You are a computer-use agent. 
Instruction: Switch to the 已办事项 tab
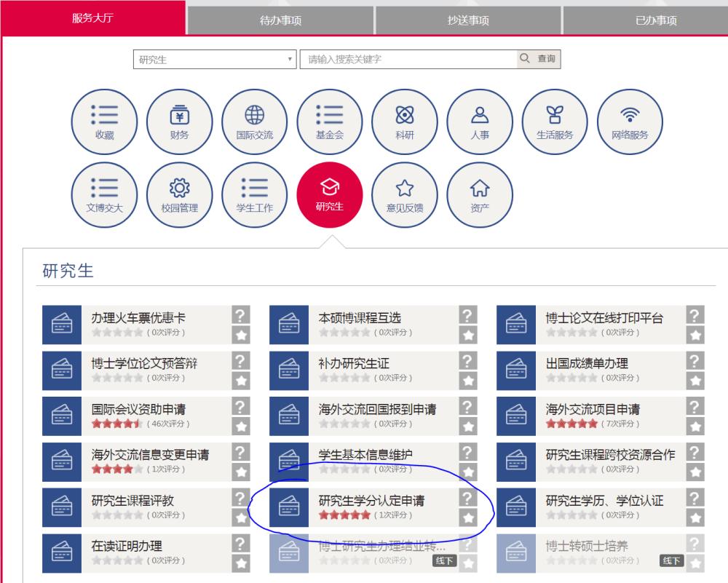655,20
